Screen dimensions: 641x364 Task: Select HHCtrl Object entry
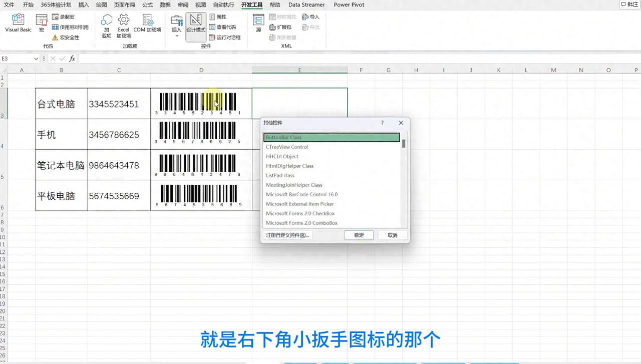tap(332, 156)
